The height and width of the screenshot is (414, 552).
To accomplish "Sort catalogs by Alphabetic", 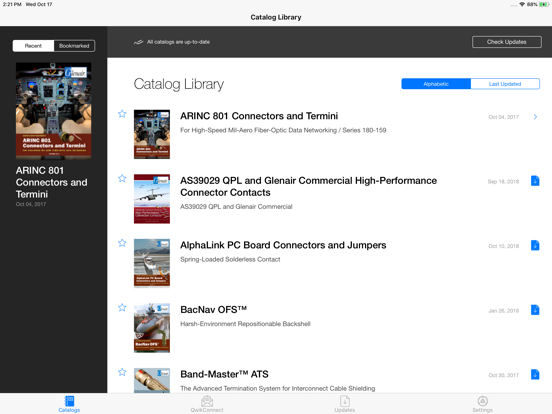I will 436,84.
